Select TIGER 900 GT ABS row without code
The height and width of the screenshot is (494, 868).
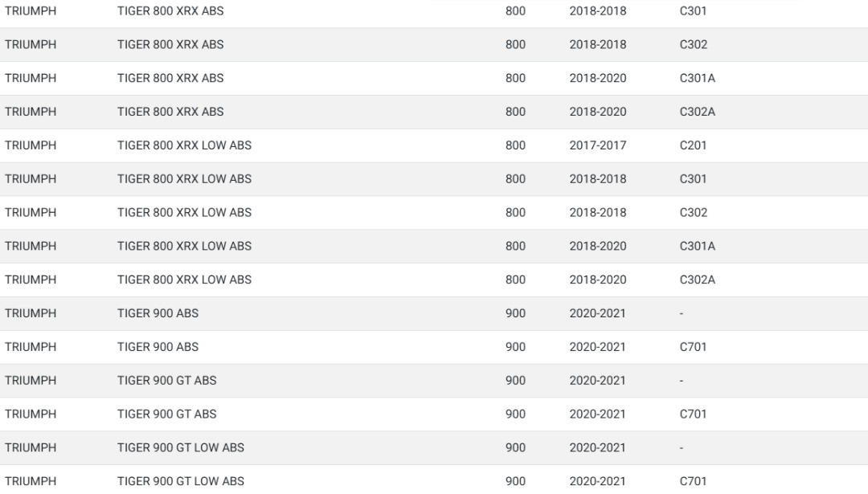pyautogui.click(x=434, y=381)
